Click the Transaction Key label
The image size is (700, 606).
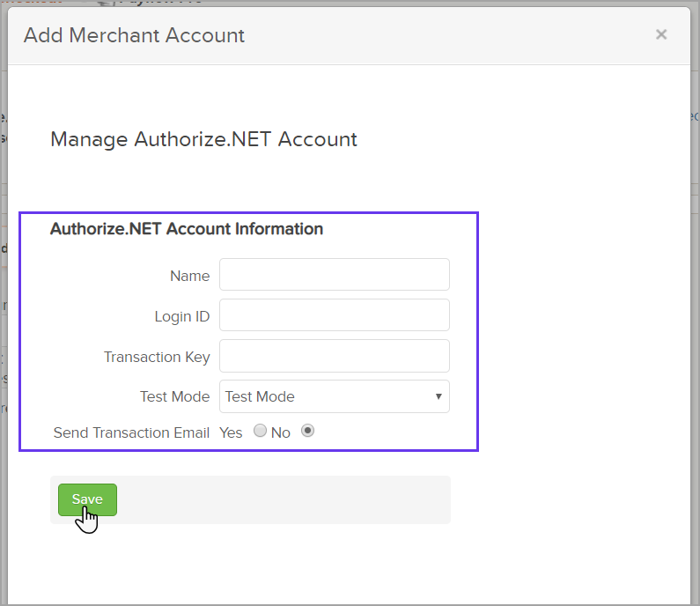[157, 357]
